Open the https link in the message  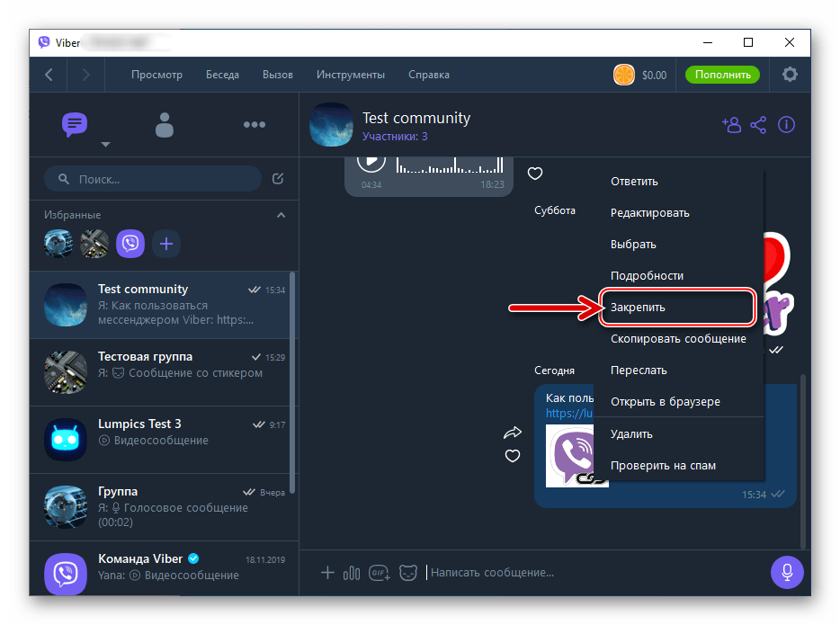point(569,414)
